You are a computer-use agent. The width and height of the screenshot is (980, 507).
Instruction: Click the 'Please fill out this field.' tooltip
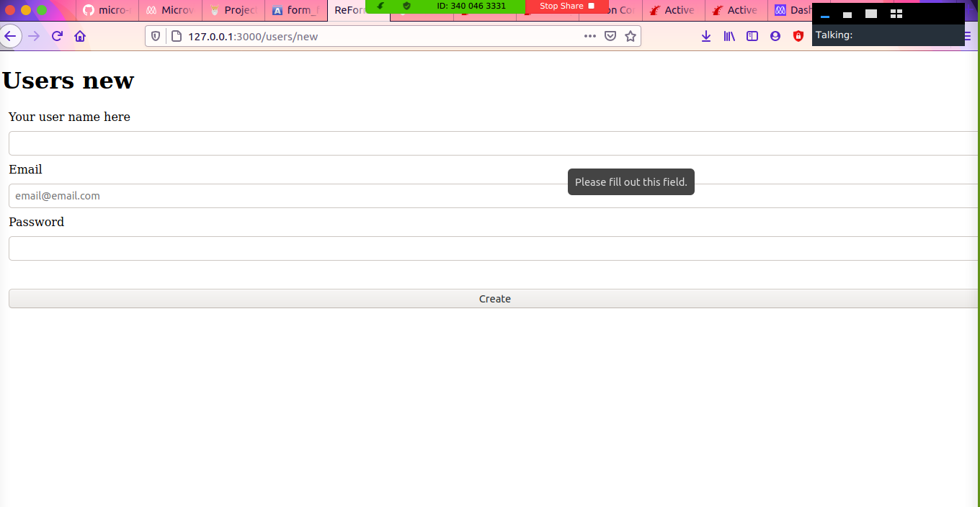tap(631, 182)
